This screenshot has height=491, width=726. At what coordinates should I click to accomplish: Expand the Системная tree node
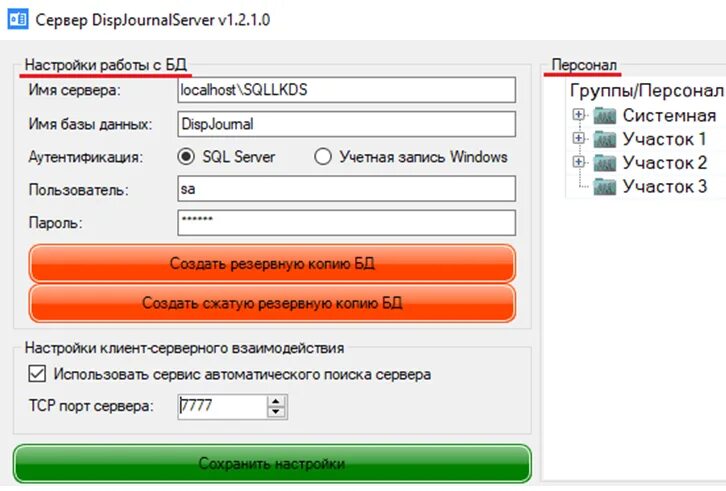578,114
